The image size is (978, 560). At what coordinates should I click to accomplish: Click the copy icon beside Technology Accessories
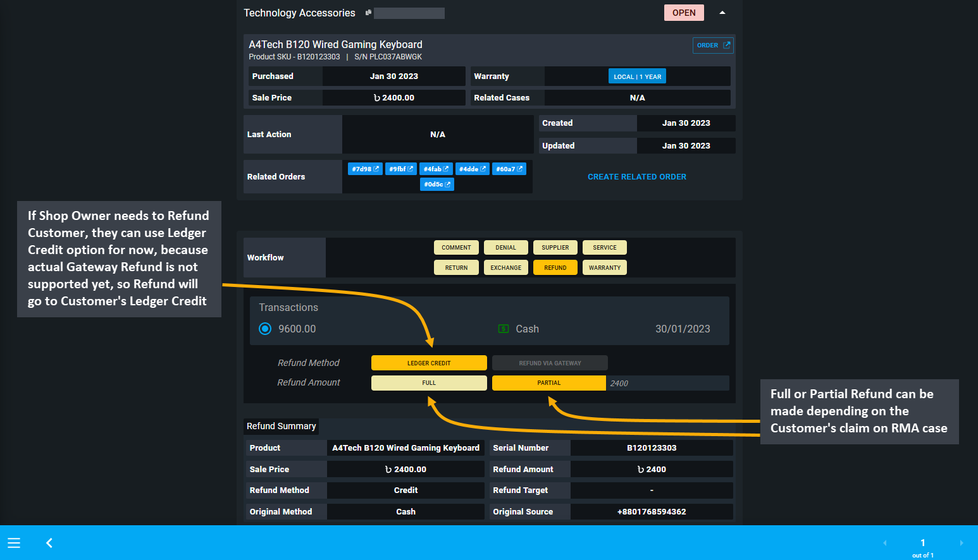(368, 13)
